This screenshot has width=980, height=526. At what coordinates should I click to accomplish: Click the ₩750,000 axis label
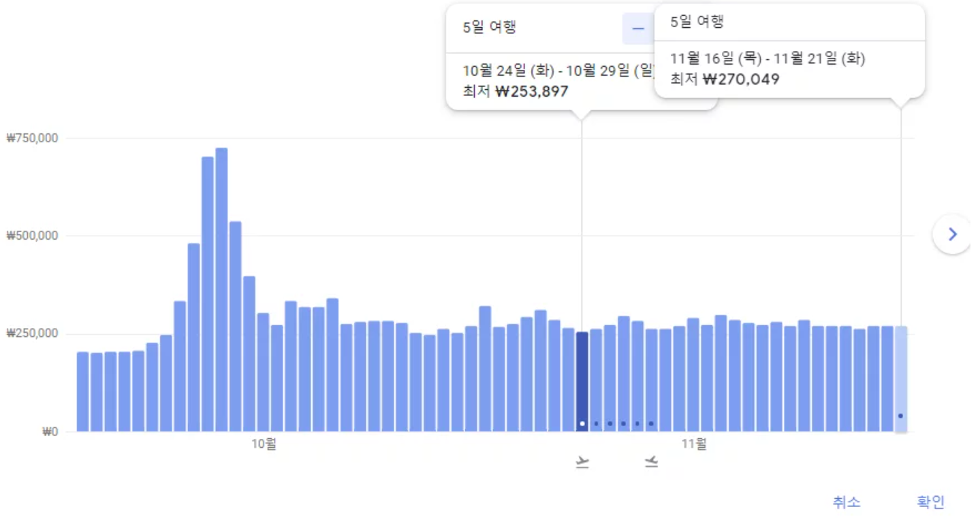point(32,138)
